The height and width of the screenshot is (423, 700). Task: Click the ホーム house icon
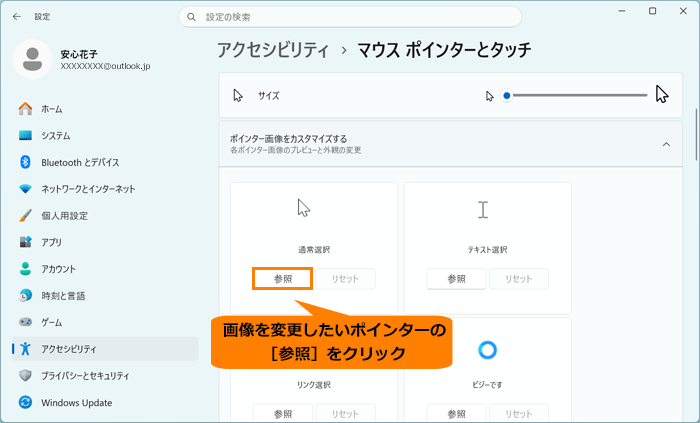pyautogui.click(x=25, y=109)
